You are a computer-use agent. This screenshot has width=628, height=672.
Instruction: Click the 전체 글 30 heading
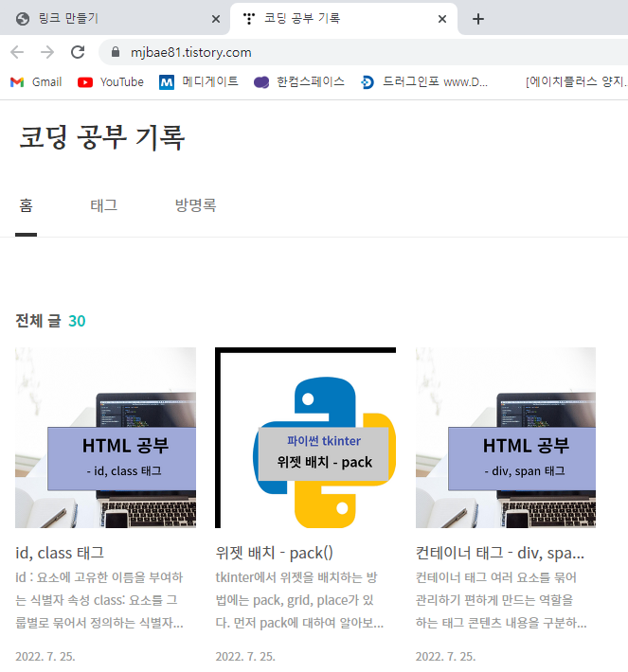50,321
